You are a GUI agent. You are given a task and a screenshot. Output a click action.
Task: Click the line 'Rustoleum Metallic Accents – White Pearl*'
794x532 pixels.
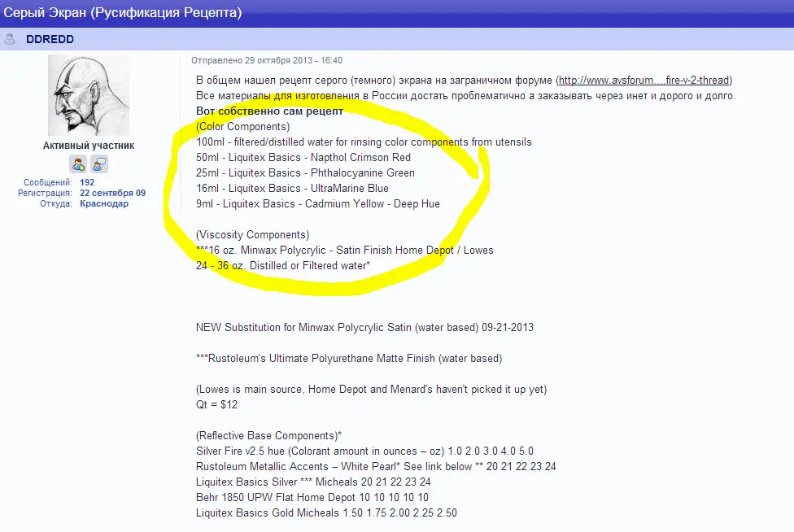click(x=376, y=466)
